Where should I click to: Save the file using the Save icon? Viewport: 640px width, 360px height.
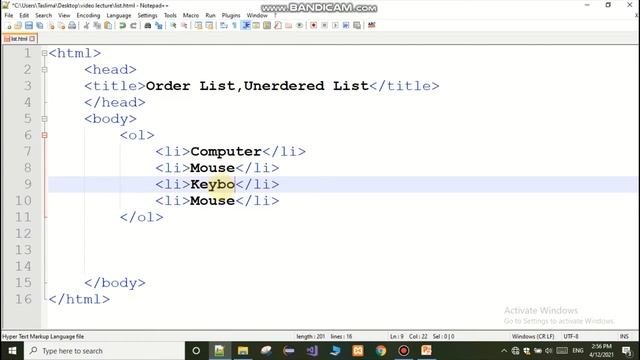click(x=29, y=25)
